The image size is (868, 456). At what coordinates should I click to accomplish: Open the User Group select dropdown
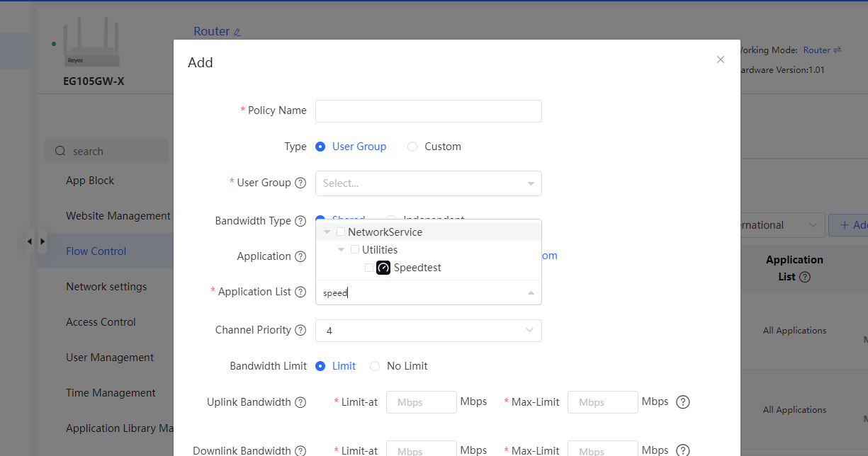pos(428,183)
